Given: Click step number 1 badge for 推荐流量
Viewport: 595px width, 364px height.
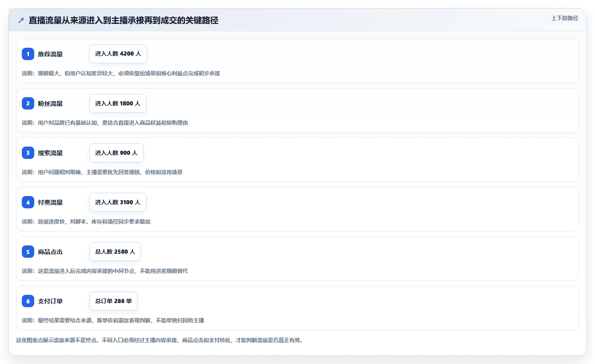Looking at the screenshot, I should pyautogui.click(x=28, y=54).
